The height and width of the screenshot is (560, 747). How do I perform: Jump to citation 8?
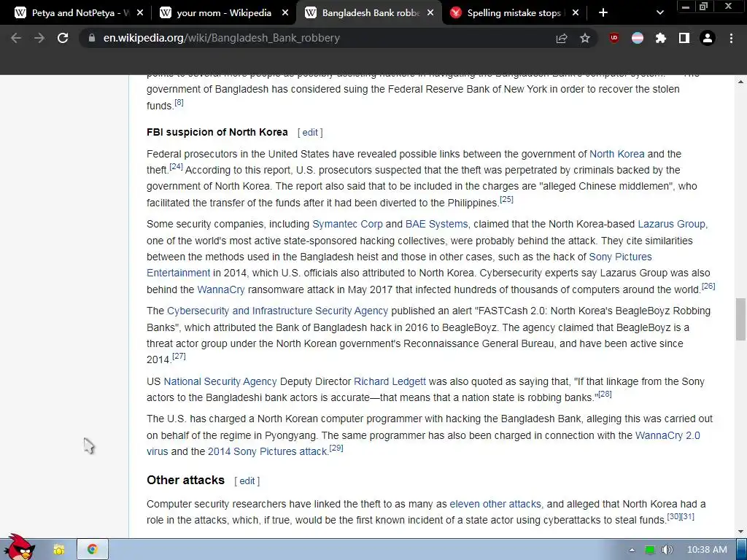(179, 102)
